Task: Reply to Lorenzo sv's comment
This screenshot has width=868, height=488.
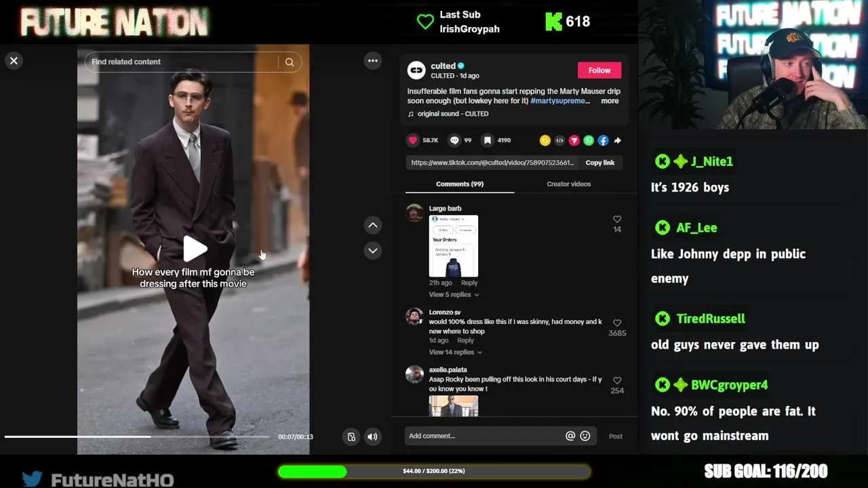Action: point(465,340)
